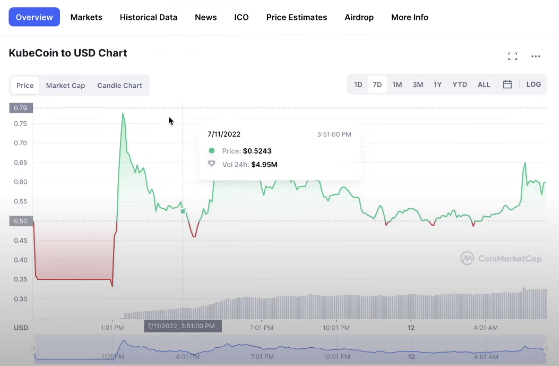The height and width of the screenshot is (366, 559).
Task: Open the Airdrop tab
Action: click(x=359, y=17)
